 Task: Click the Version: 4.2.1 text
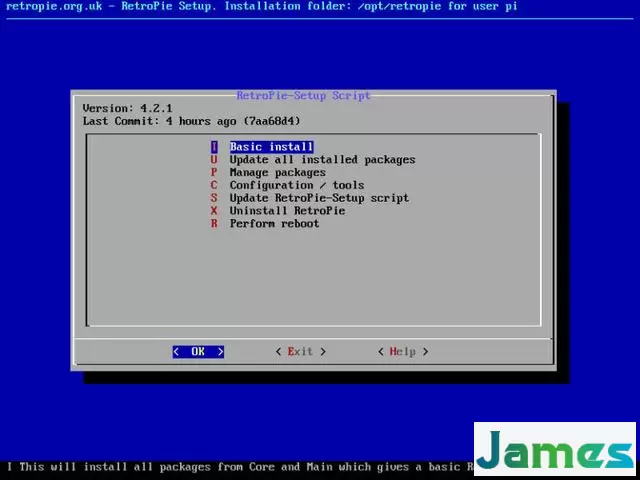coord(127,108)
